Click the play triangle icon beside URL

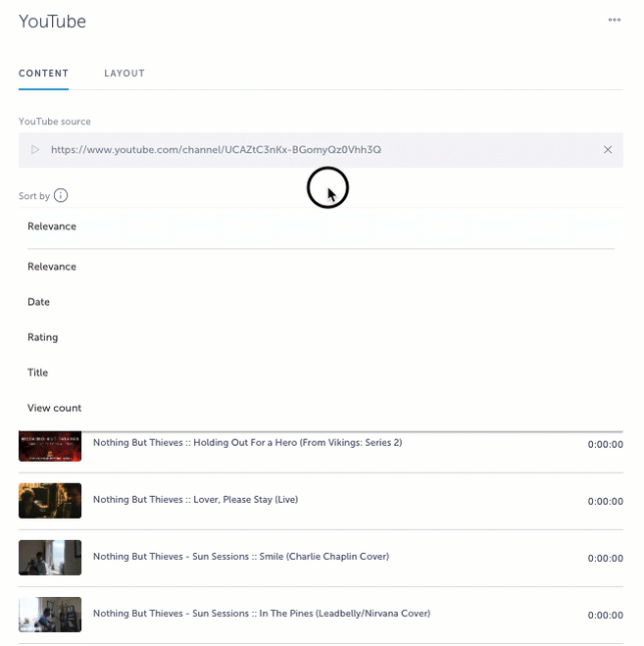click(35, 150)
